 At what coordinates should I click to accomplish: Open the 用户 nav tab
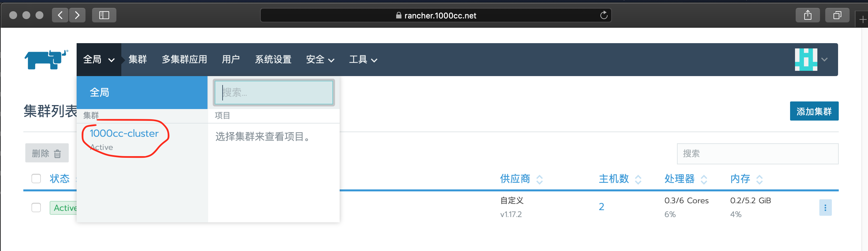(231, 59)
